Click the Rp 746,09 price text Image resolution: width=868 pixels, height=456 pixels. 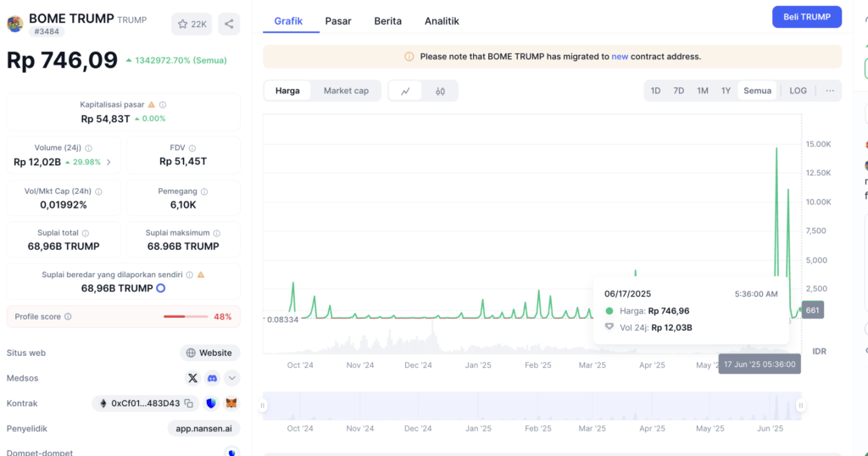coord(62,60)
